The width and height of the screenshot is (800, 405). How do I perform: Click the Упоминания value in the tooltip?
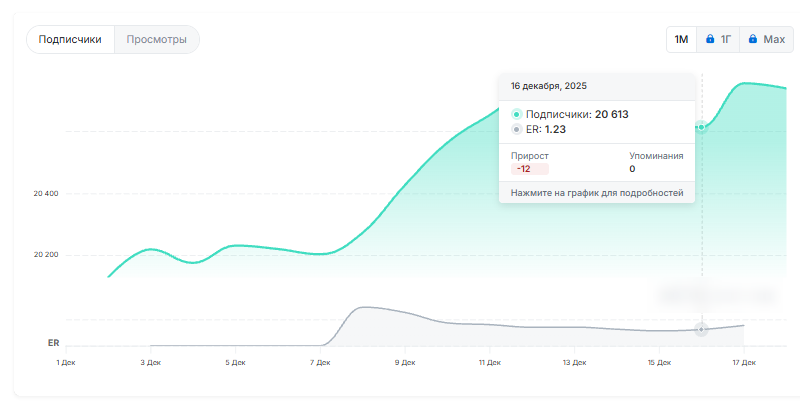(x=632, y=170)
